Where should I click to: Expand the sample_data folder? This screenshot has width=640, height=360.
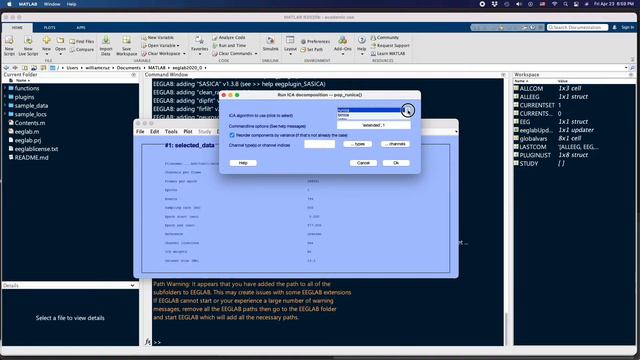click(x=5, y=106)
